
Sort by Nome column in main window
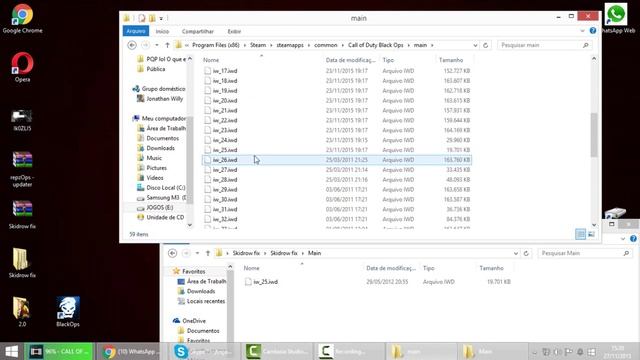pyautogui.click(x=211, y=60)
